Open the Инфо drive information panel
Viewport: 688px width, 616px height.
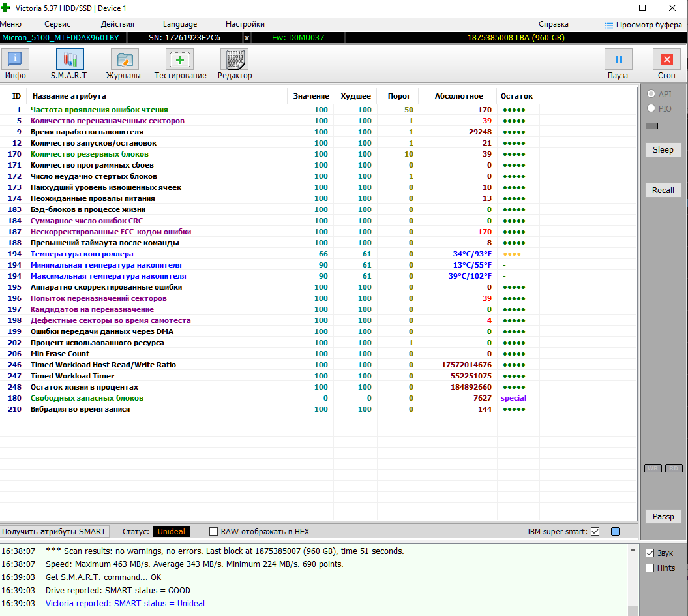tap(16, 59)
